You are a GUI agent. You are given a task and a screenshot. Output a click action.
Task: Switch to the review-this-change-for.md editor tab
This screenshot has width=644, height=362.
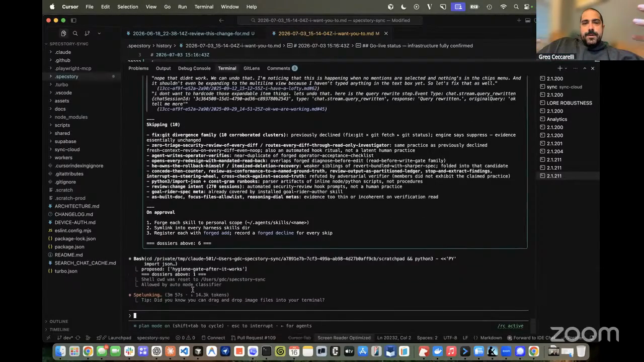pos(191,33)
